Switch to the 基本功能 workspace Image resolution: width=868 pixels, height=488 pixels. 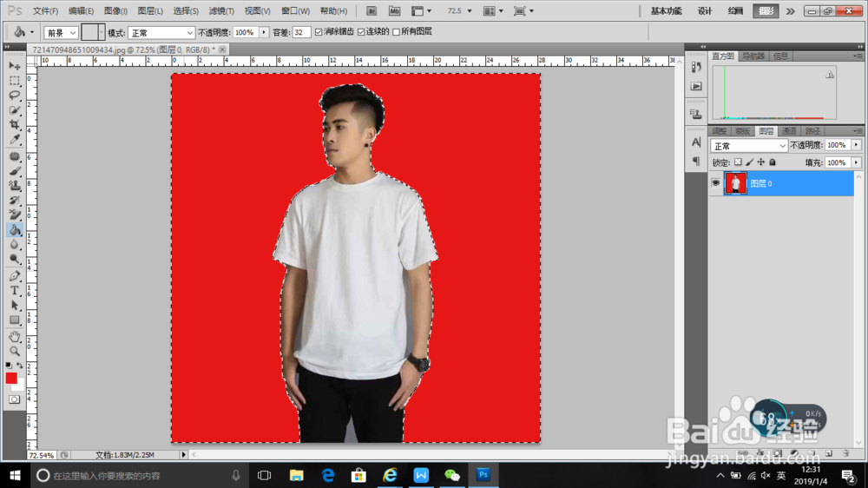[x=666, y=11]
